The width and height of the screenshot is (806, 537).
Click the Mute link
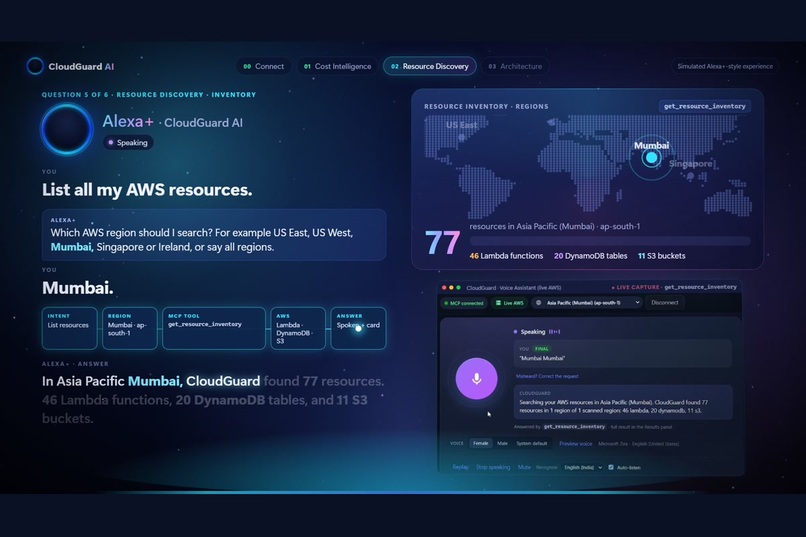click(x=524, y=467)
